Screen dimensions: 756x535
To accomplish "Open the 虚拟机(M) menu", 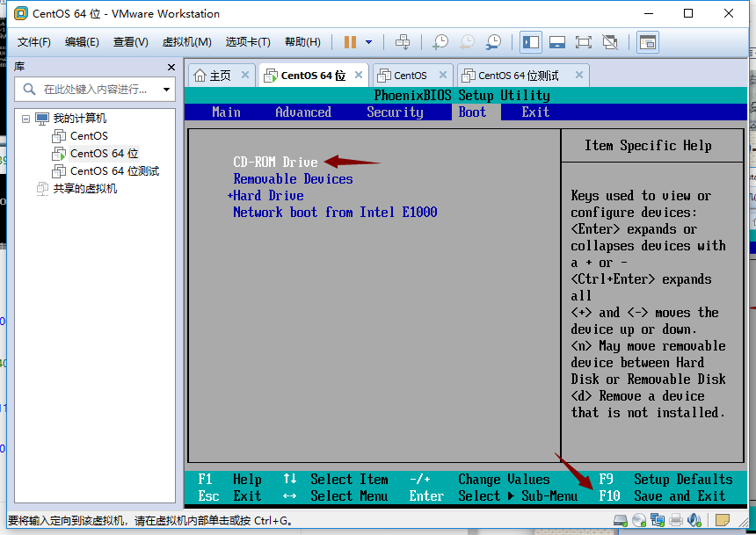I will 186,42.
